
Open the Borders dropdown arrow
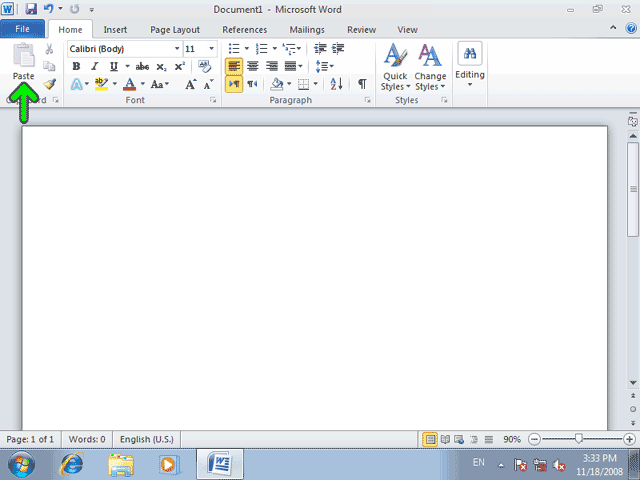tap(316, 84)
